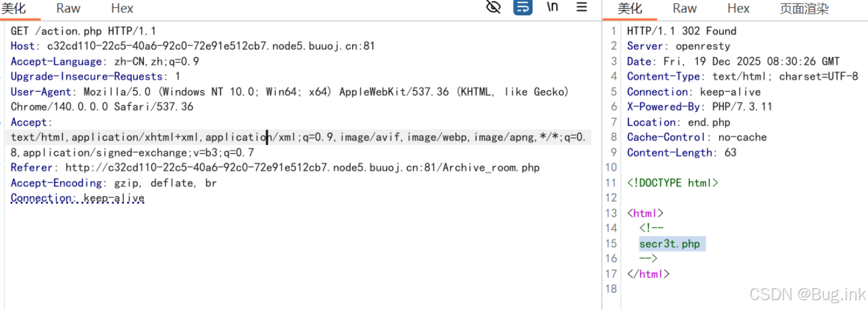Open the request panel hamburger menu
The height and width of the screenshot is (310, 868).
pyautogui.click(x=582, y=7)
